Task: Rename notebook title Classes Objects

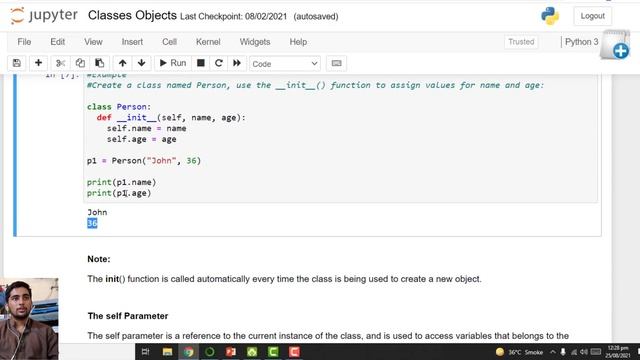Action: (x=132, y=16)
